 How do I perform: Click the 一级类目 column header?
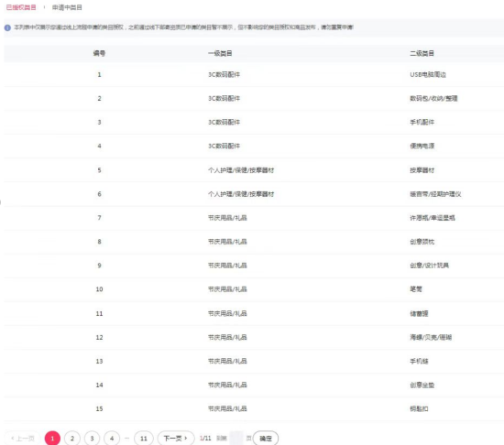pos(220,53)
